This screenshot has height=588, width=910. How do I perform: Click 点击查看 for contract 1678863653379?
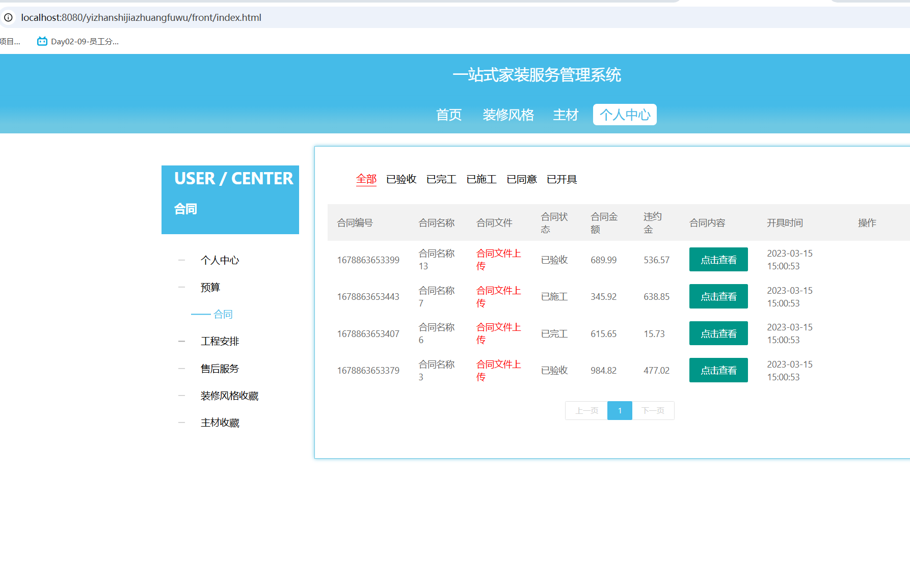click(718, 370)
